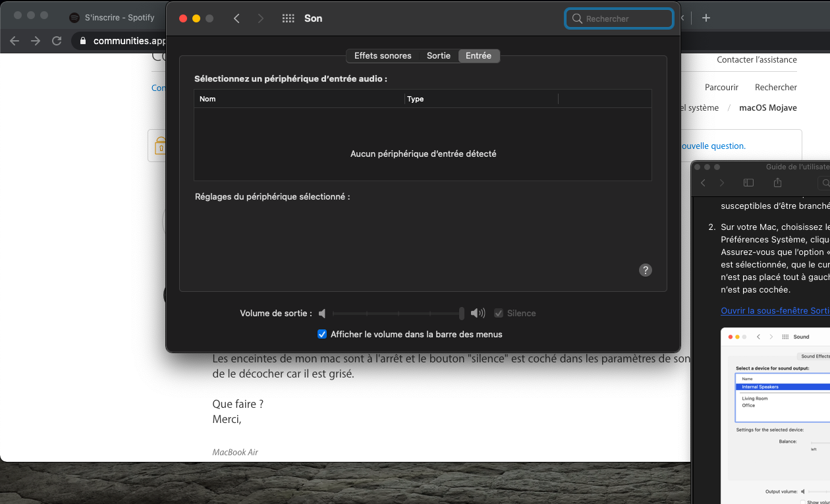The width and height of the screenshot is (830, 504).
Task: Toggle the sidebar icon in the Guide window
Action: 748,182
